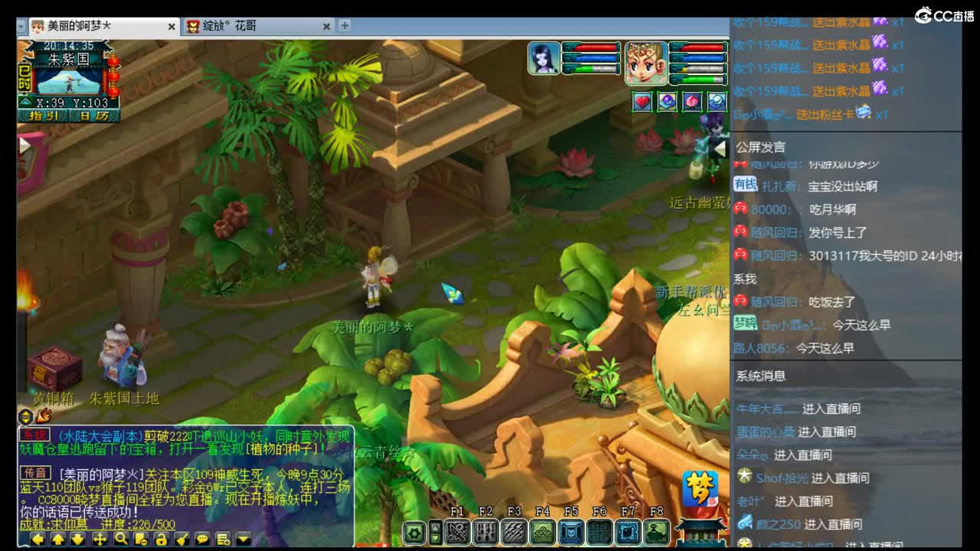Click the [植物的种子] item link
The image size is (980, 551).
pyautogui.click(x=283, y=448)
